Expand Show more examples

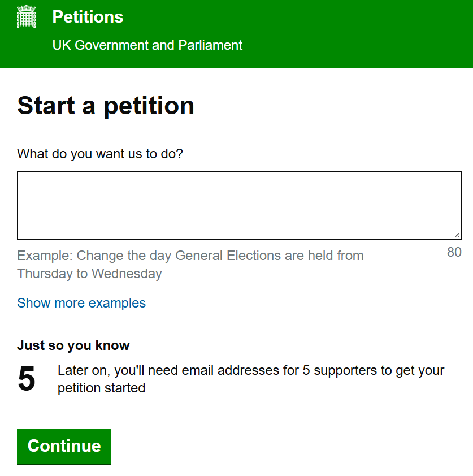point(81,303)
